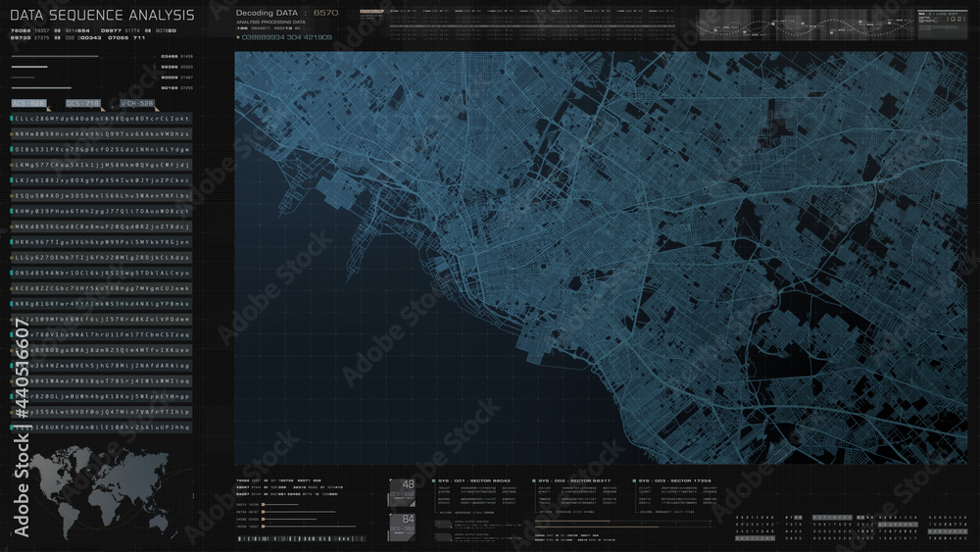
Task: Click the teal marker beside row KHMy039PHaa6
Action: [12, 212]
